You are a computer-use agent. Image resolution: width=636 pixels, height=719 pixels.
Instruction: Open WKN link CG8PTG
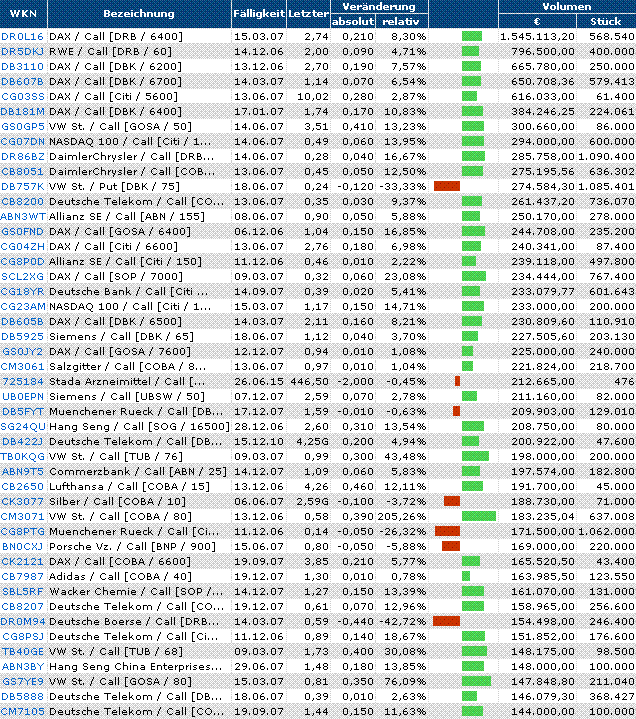click(23, 531)
